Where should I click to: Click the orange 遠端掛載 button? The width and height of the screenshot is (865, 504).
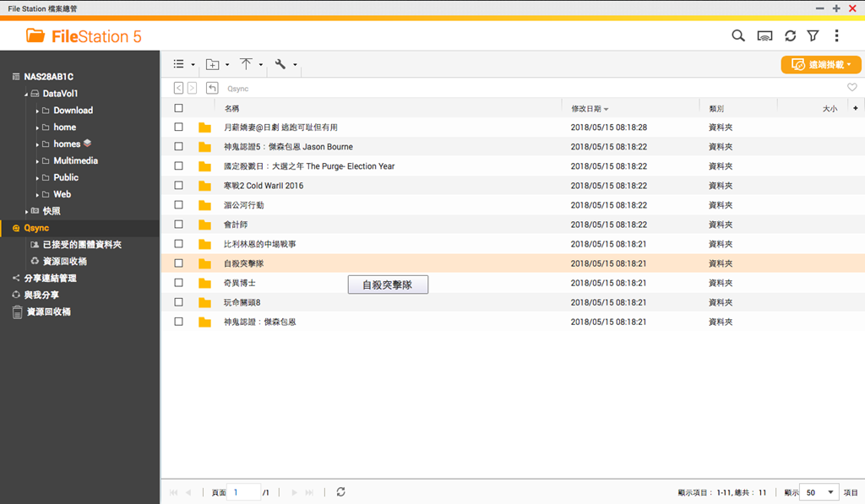[x=821, y=64]
